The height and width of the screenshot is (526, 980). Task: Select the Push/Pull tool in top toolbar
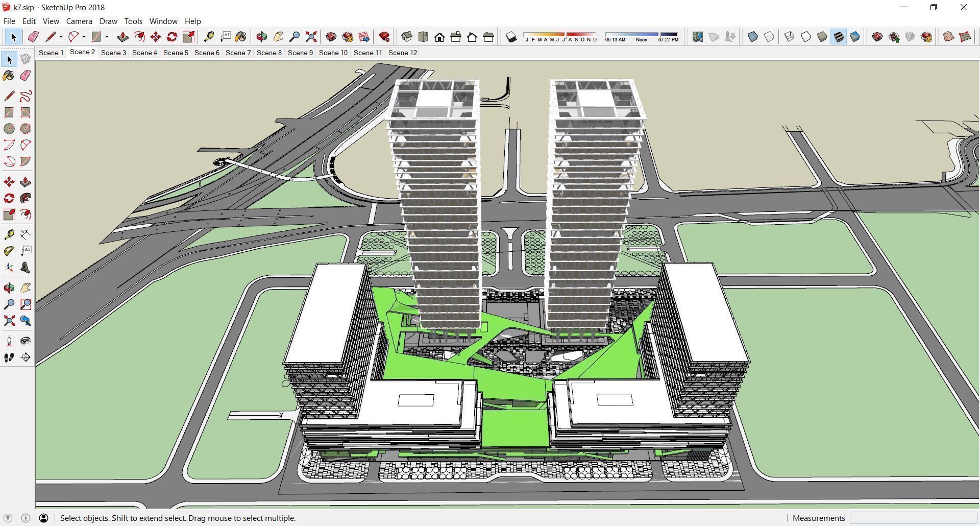click(123, 37)
